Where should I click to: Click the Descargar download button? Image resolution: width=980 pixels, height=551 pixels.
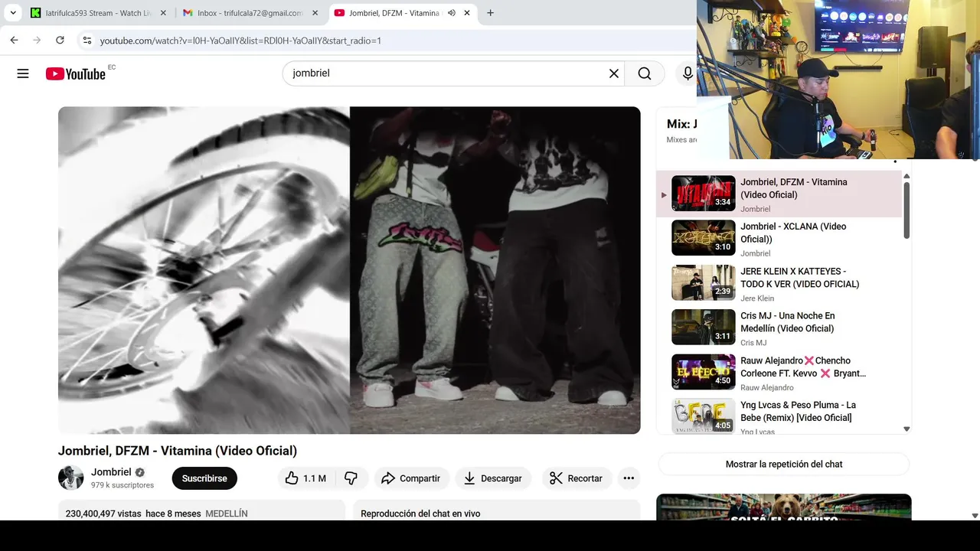tap(493, 478)
